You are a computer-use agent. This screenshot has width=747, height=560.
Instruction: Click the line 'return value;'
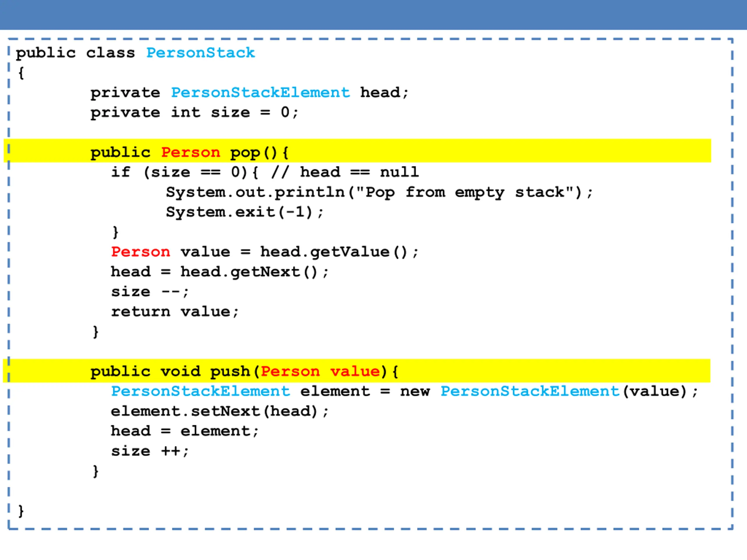[175, 312]
